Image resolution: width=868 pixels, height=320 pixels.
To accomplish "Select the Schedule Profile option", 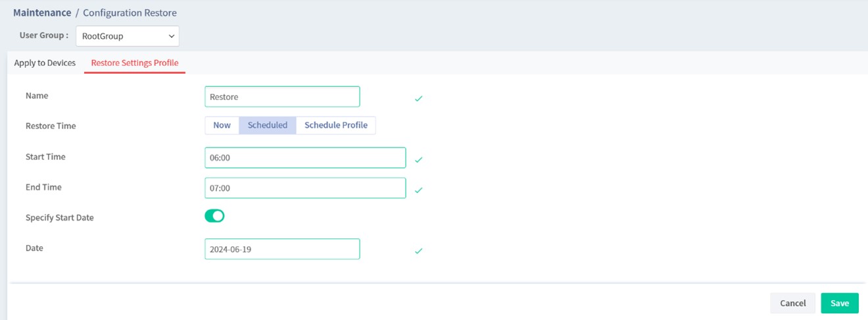I will click(336, 125).
